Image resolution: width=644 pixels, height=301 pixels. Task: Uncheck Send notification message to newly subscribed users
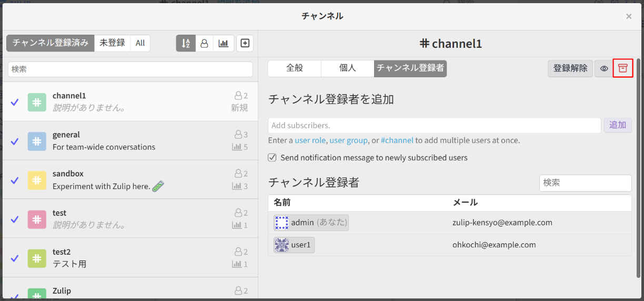(x=272, y=158)
